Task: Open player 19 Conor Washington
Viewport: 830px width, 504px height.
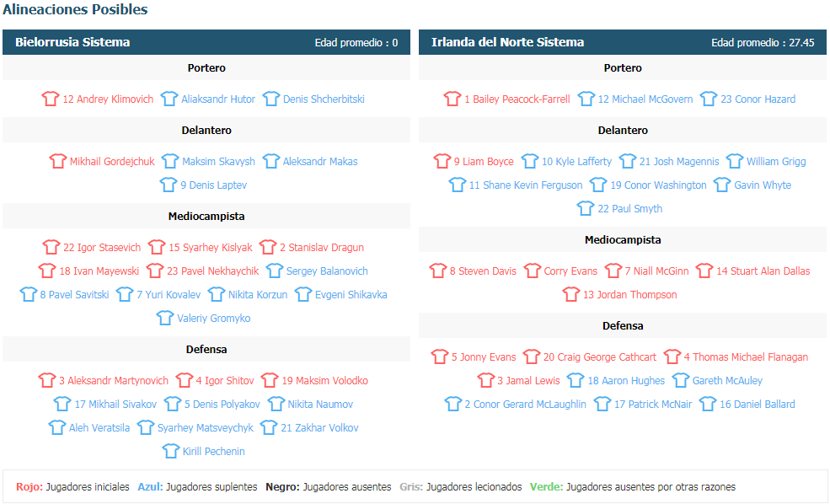Action: 658,185
